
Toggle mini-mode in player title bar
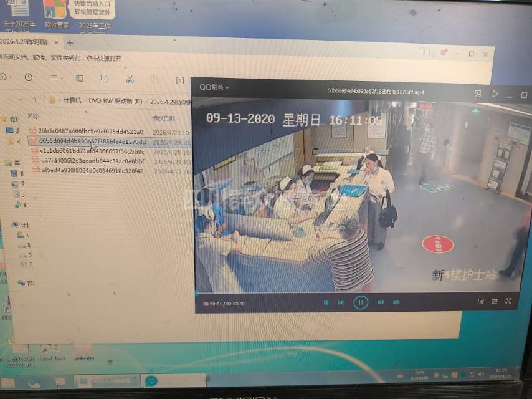click(478, 94)
